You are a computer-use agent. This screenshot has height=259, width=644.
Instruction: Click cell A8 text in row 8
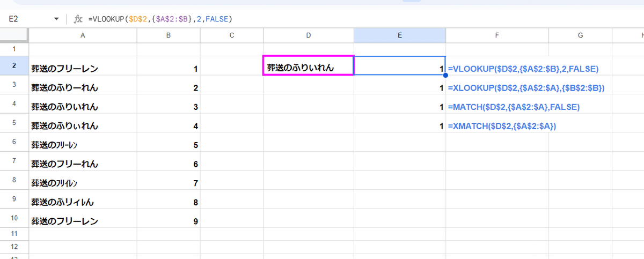coord(83,180)
